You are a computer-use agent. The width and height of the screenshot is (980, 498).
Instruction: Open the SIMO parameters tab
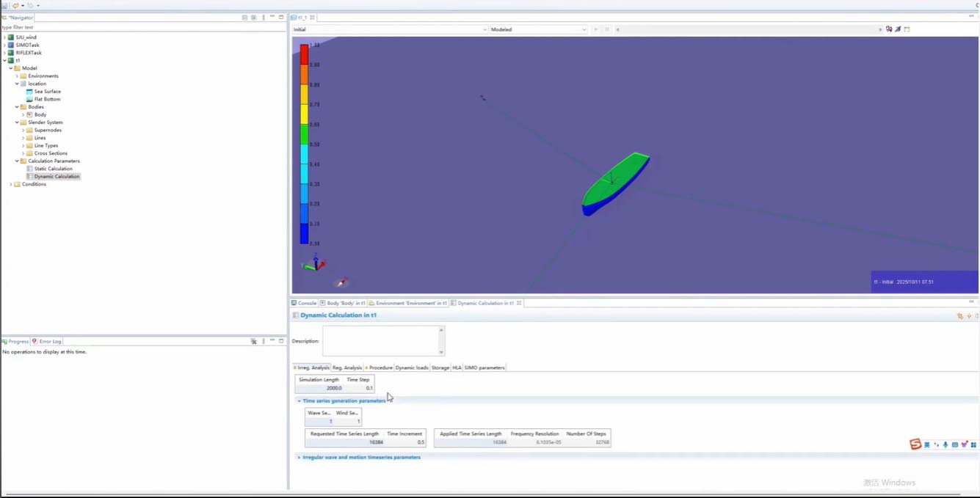[484, 367]
